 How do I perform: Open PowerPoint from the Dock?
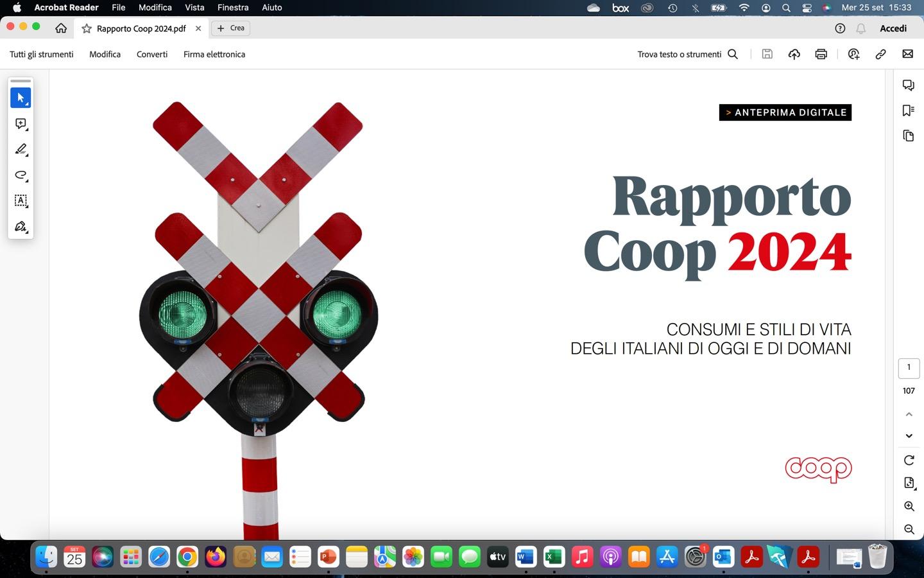click(x=329, y=557)
